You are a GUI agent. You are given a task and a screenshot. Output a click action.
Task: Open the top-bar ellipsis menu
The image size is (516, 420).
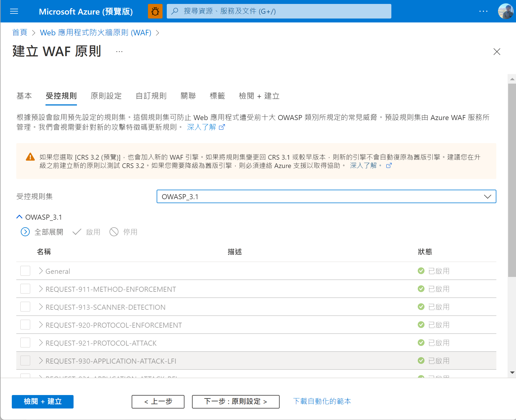(483, 11)
